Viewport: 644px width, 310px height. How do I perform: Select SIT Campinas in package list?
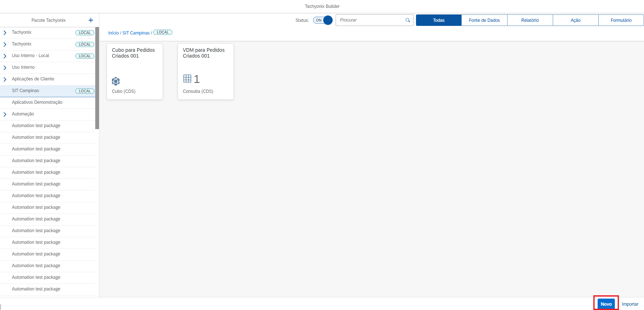click(x=48, y=91)
